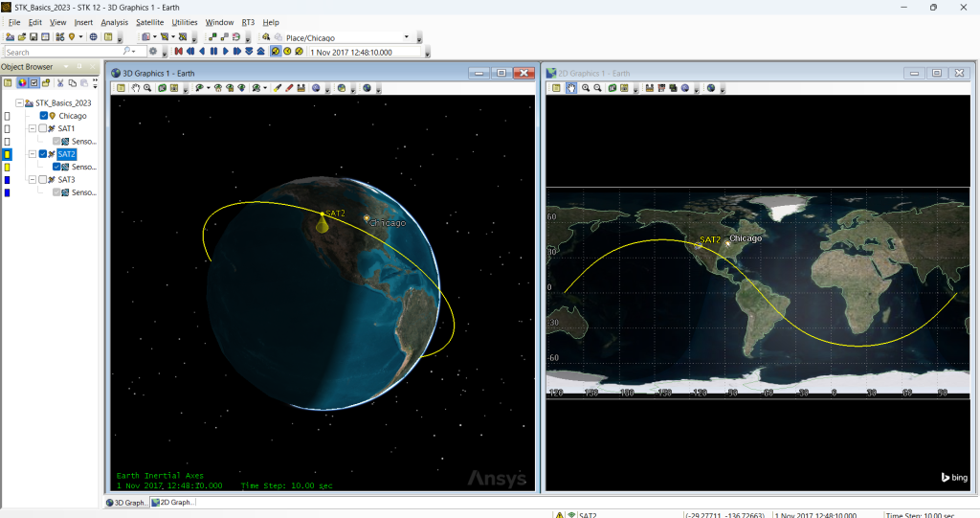Open the Analysis menu
Image resolution: width=980 pixels, height=518 pixels.
tap(114, 22)
